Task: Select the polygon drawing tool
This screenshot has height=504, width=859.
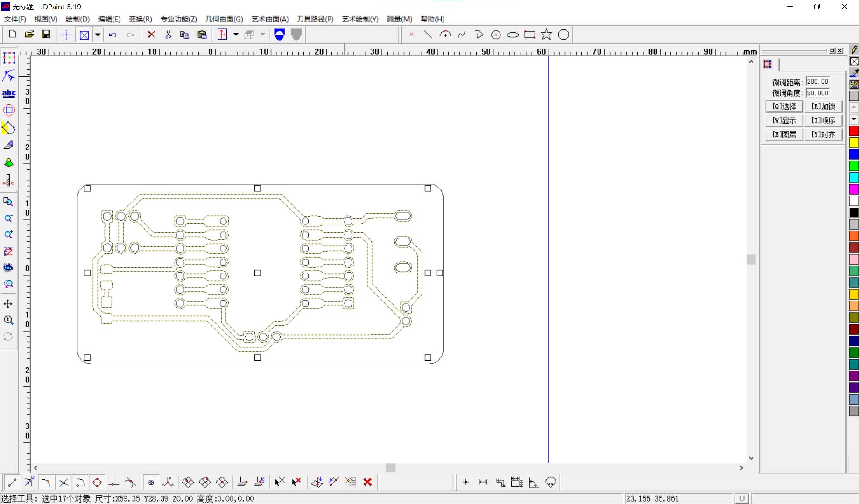Action: [563, 35]
